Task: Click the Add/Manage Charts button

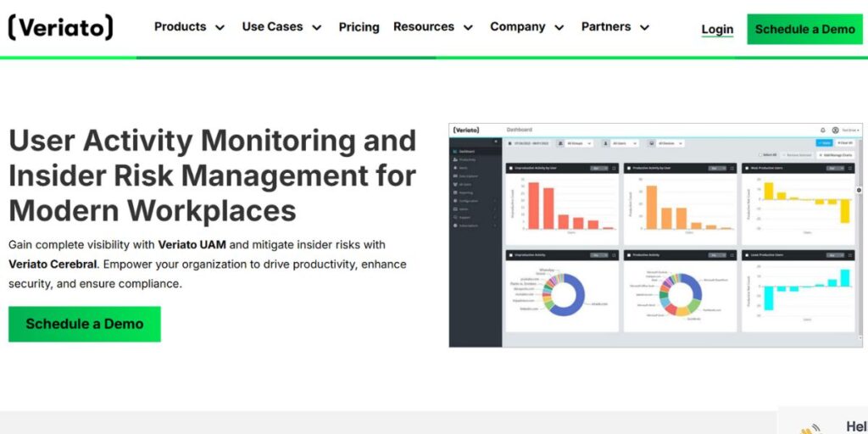Action: pos(835,155)
